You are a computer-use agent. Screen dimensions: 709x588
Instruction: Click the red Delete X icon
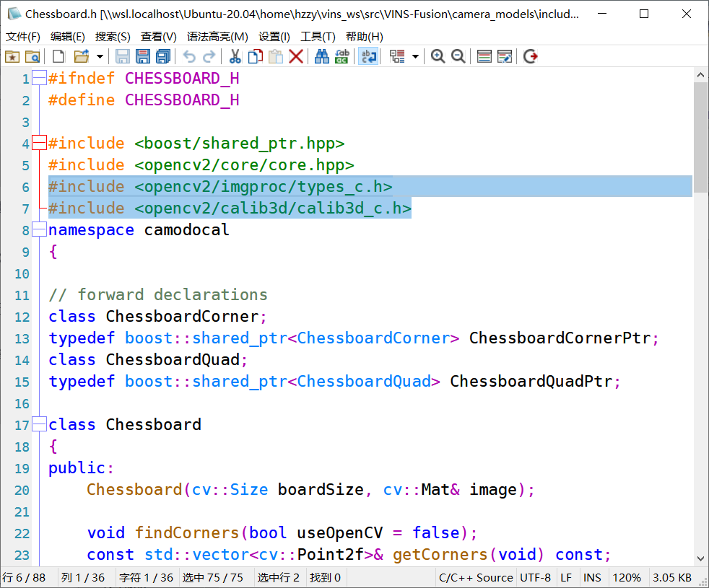[296, 56]
